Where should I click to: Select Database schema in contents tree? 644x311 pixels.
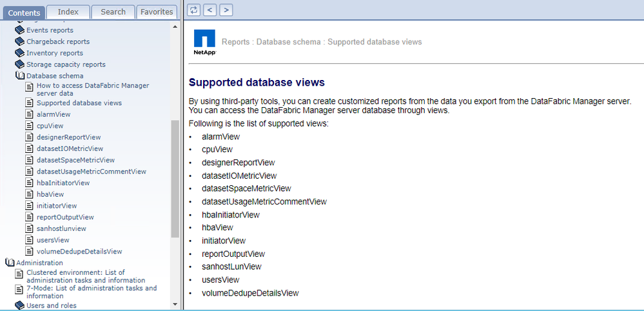(55, 75)
